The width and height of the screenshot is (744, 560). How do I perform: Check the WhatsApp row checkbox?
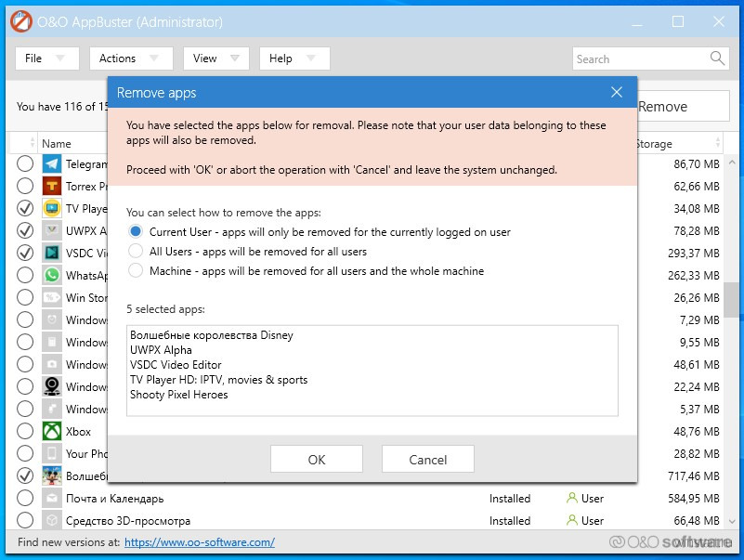coord(25,275)
